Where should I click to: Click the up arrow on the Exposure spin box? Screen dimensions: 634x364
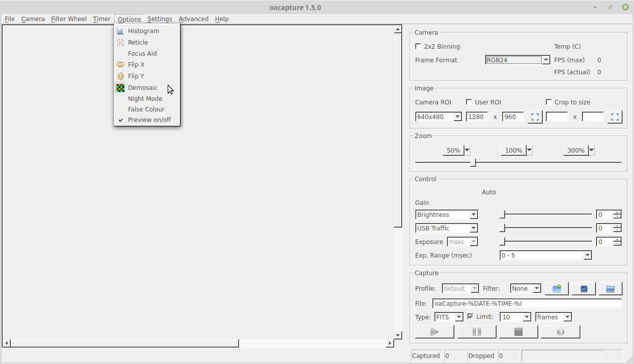(617, 239)
